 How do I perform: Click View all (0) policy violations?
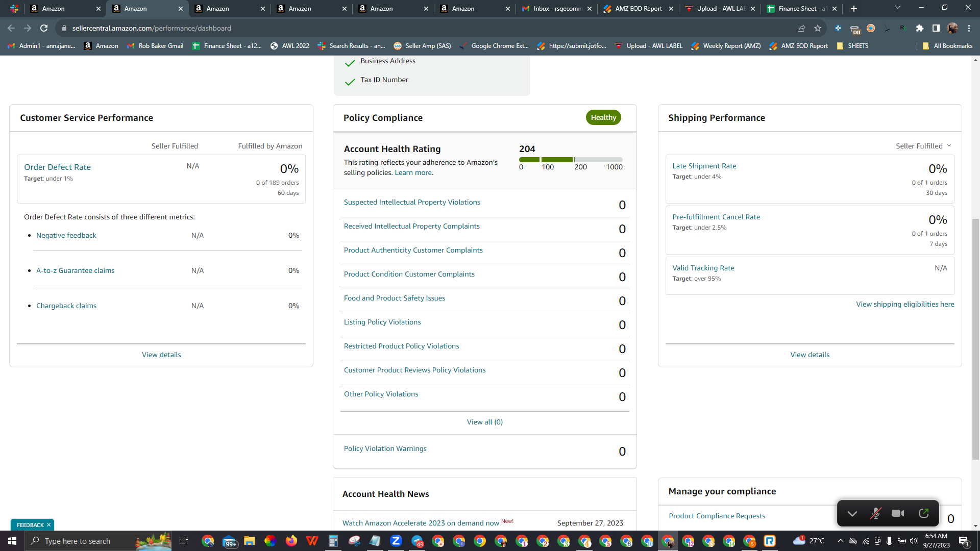485,422
